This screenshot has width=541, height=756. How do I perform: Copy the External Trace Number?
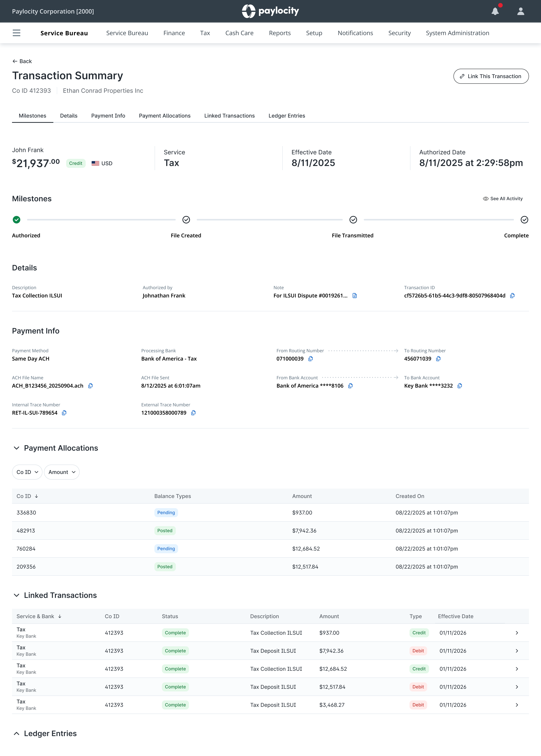click(x=193, y=413)
